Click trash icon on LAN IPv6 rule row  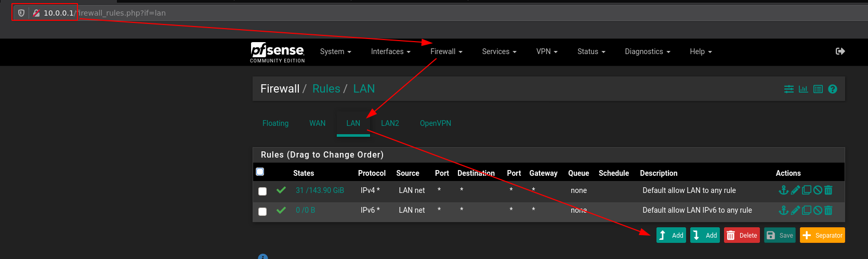coord(828,210)
